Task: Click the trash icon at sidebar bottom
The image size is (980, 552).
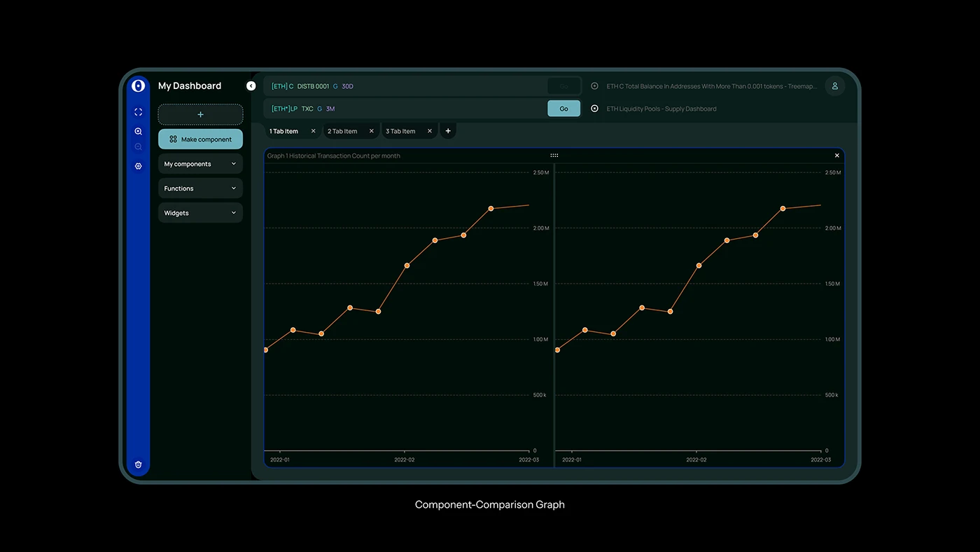Action: [138, 464]
